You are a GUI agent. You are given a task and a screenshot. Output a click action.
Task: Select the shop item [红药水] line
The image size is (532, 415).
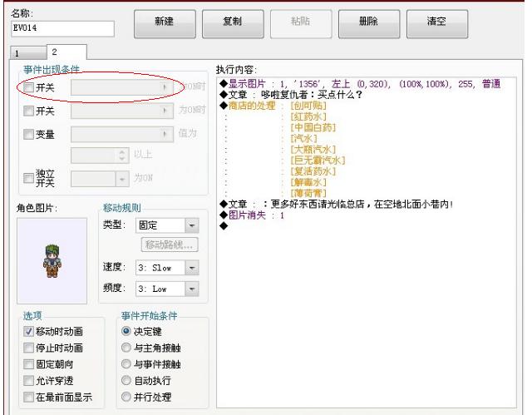tap(308, 116)
